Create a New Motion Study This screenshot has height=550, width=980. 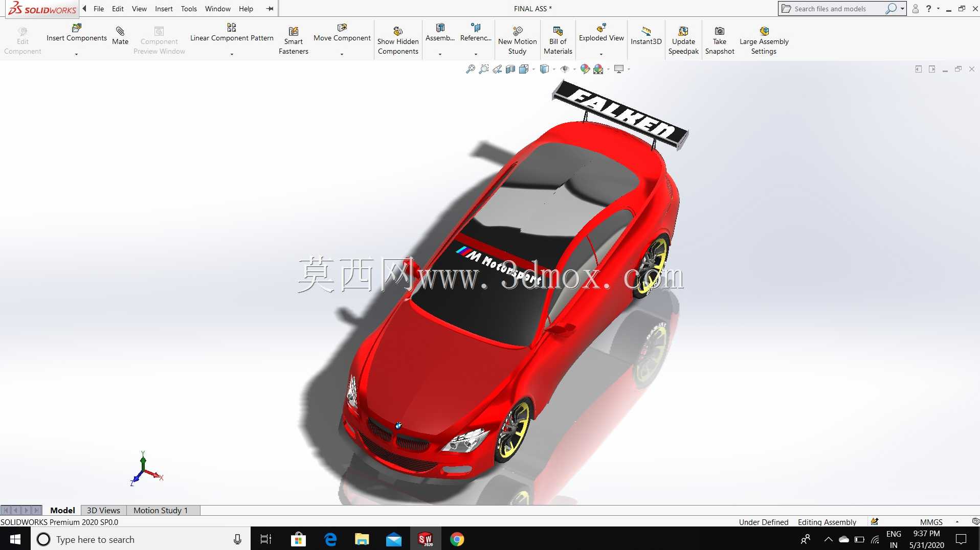(517, 41)
